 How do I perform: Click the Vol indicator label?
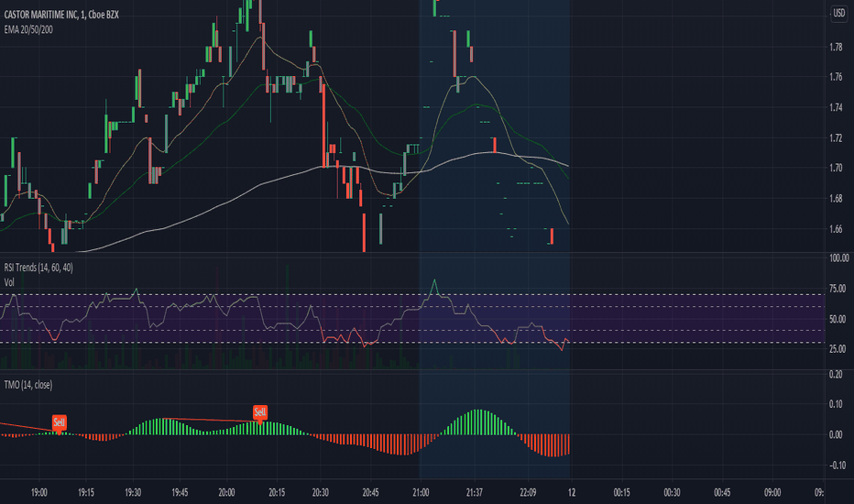(x=9, y=282)
